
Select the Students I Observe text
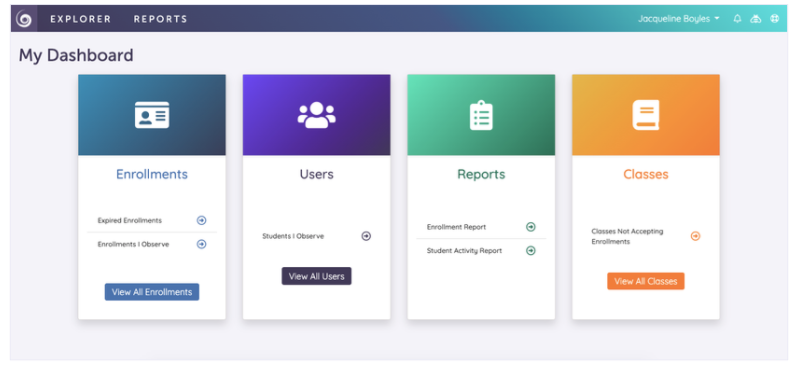[x=293, y=236]
